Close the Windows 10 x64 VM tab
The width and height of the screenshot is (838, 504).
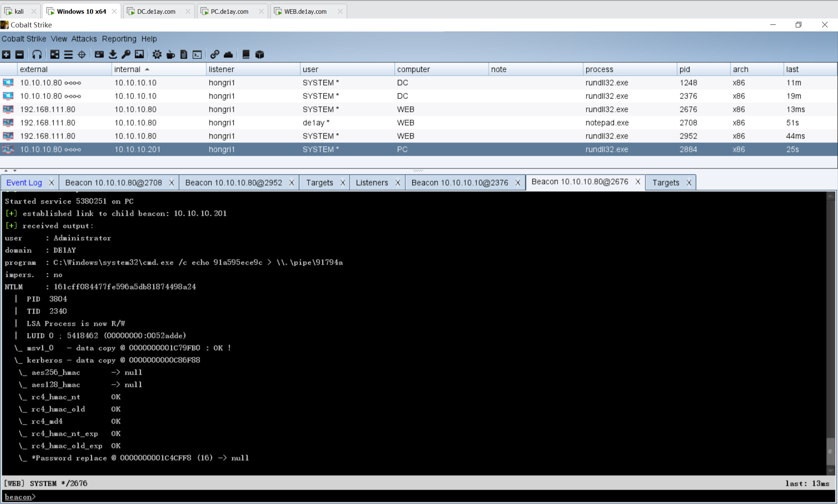pyautogui.click(x=114, y=11)
